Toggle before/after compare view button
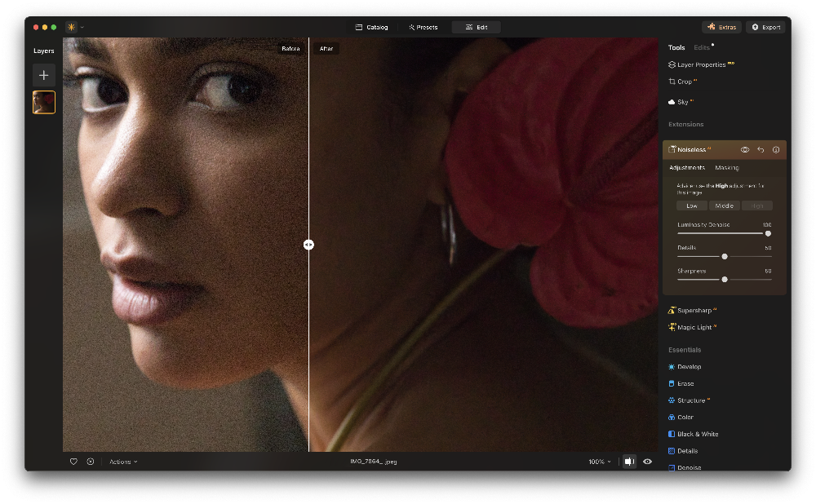The image size is (816, 504). pos(629,462)
